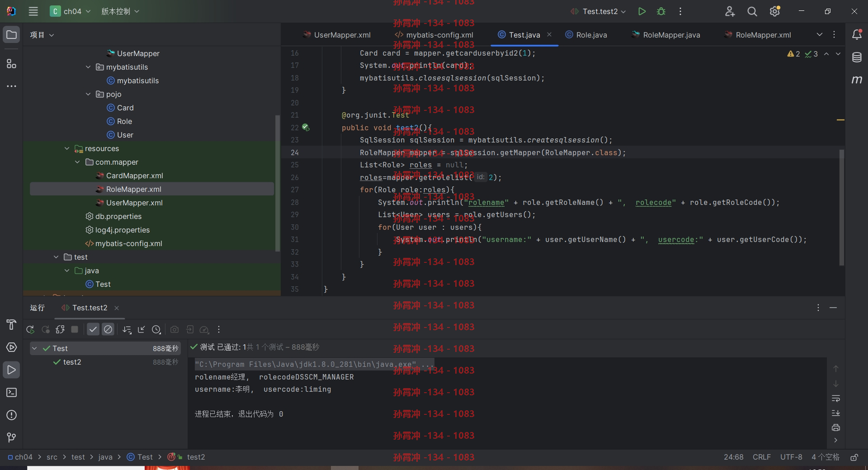Switch to mybatis-config.xml tab
Viewport: 868px width, 470px height.
[x=434, y=35]
